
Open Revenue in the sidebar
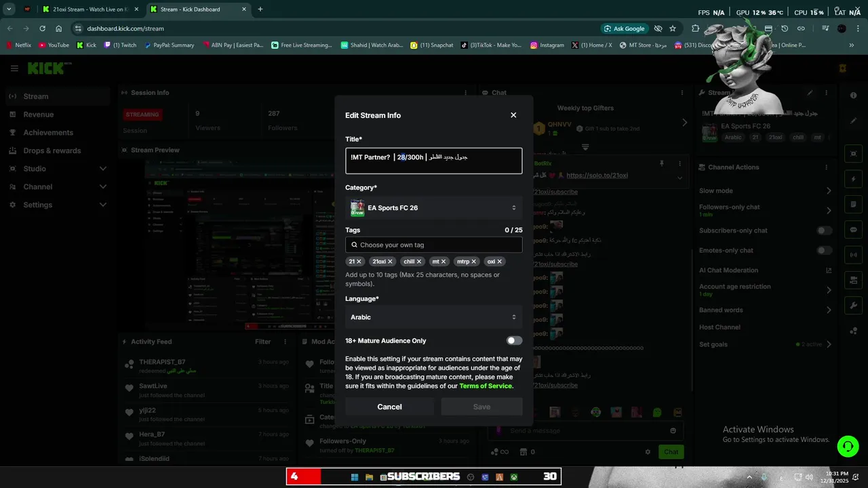pyautogui.click(x=58, y=115)
